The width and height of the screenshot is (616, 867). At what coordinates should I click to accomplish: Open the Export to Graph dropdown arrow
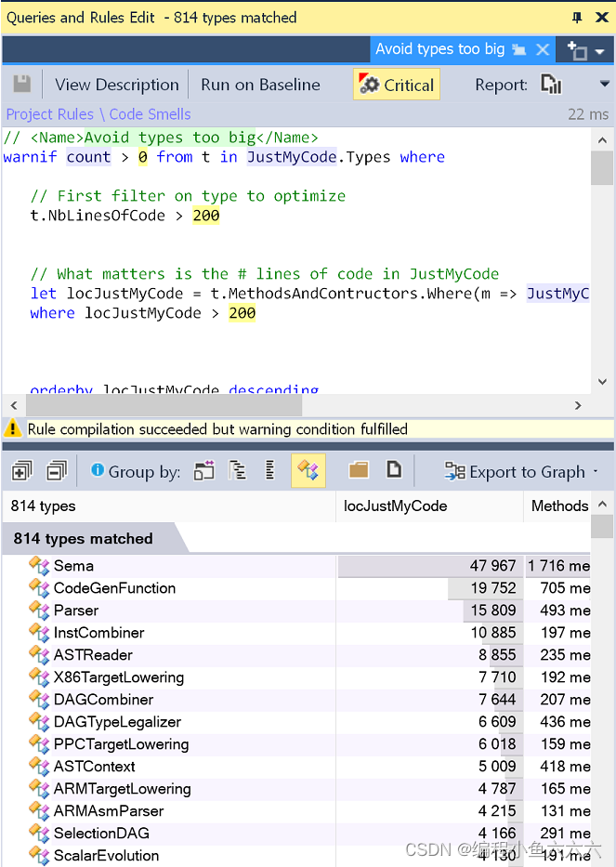pos(596,472)
